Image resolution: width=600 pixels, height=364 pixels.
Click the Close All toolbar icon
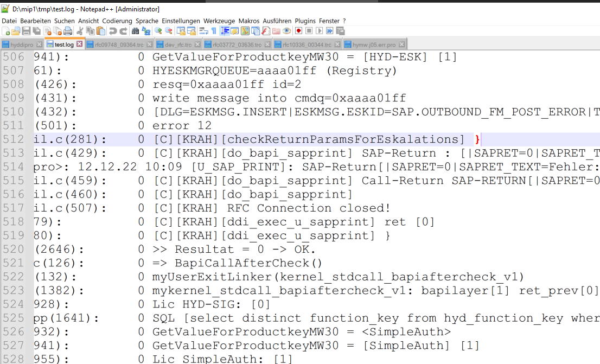click(x=58, y=31)
